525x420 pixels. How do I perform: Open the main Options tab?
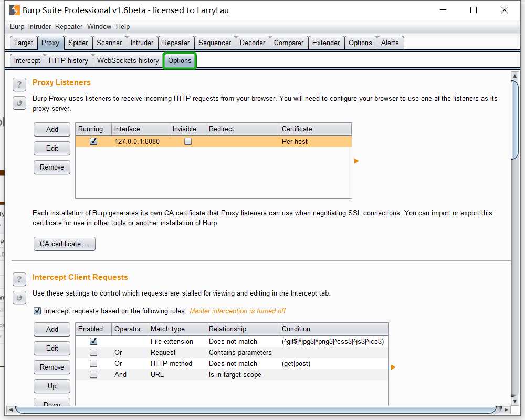[x=360, y=43]
